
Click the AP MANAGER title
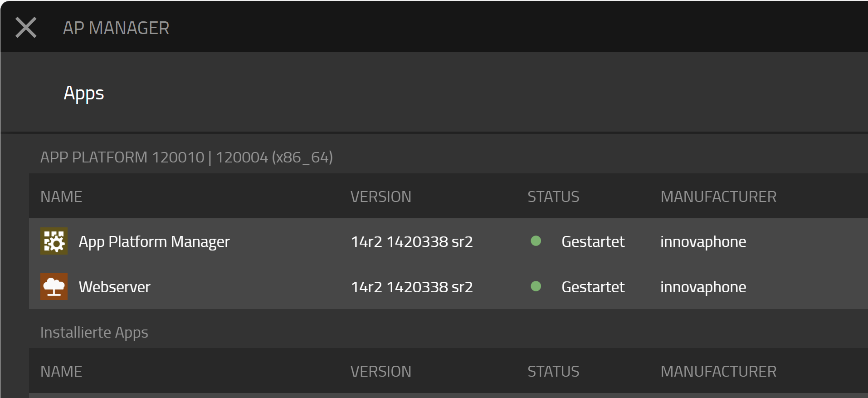pyautogui.click(x=116, y=28)
